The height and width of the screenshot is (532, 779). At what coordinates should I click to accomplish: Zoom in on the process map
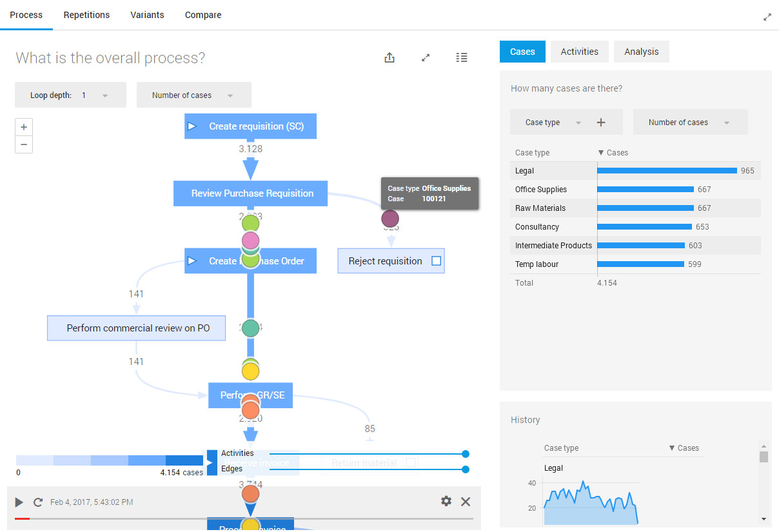click(24, 127)
